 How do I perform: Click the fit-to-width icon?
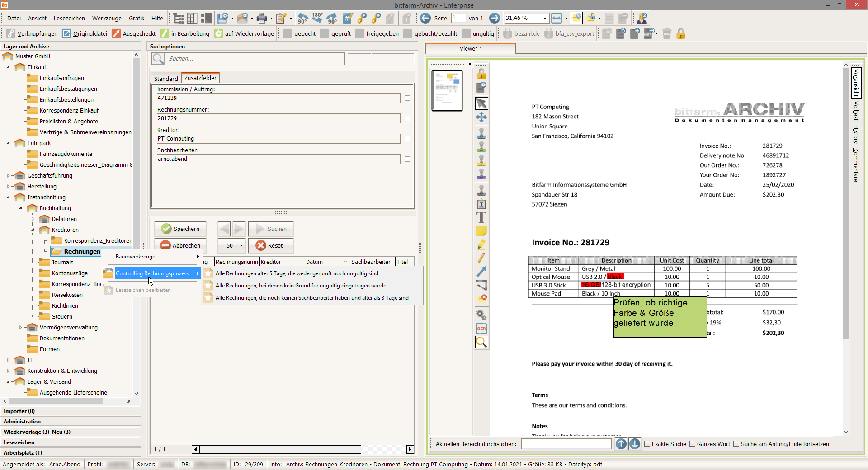tap(557, 18)
